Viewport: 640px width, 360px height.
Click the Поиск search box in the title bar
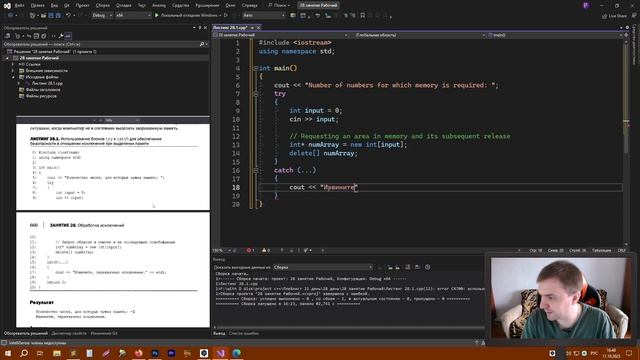pos(279,6)
